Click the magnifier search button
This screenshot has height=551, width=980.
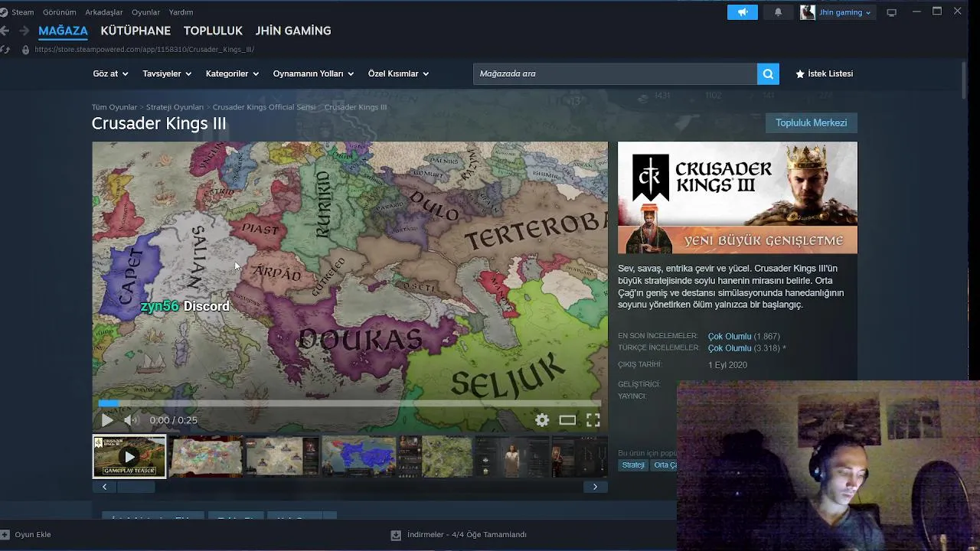point(768,73)
